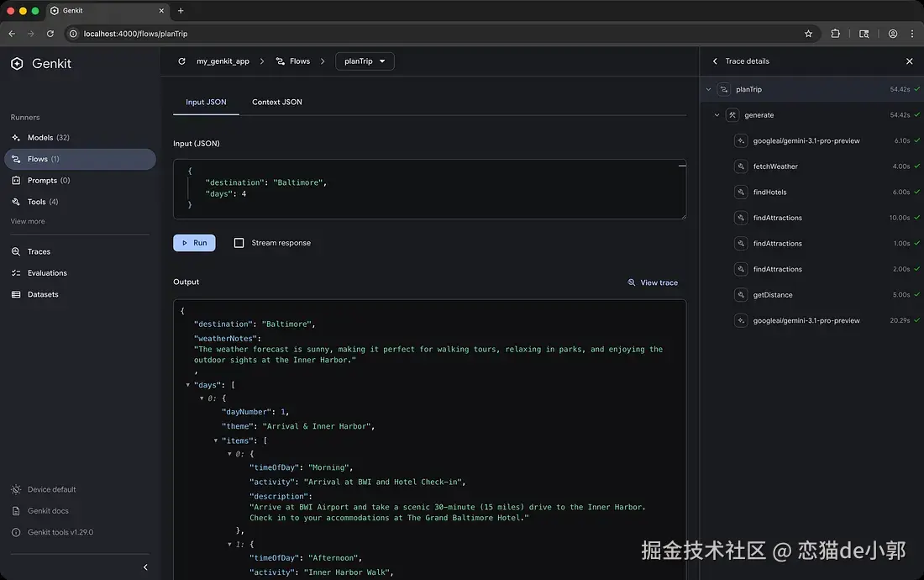The width and height of the screenshot is (924, 580).
Task: Select findAttractions span taking 10.00s
Action: tap(812, 218)
